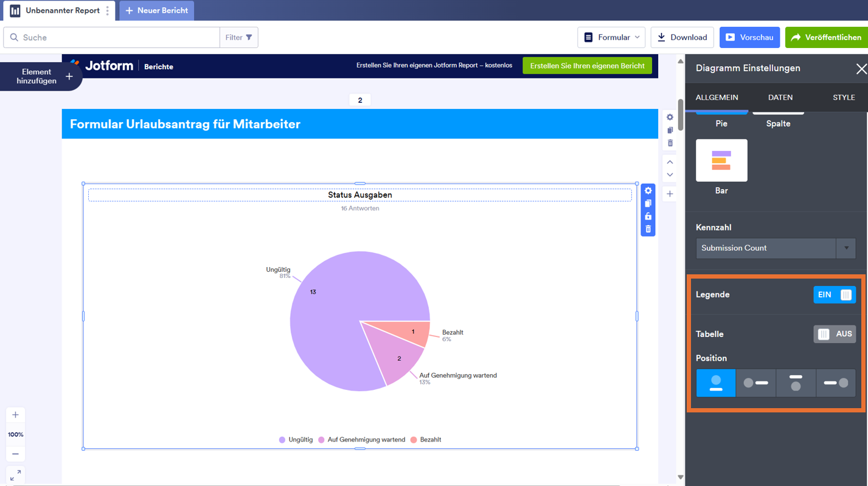Open page settings gear beside the header

tap(670, 117)
